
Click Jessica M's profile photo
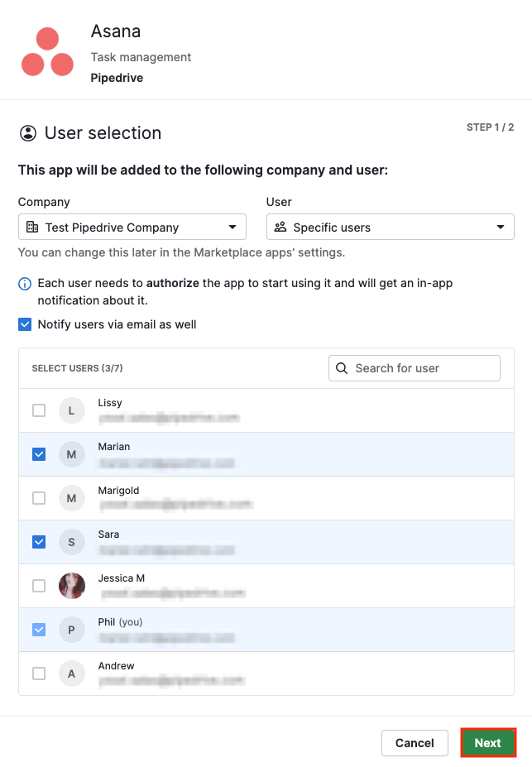[x=71, y=586]
